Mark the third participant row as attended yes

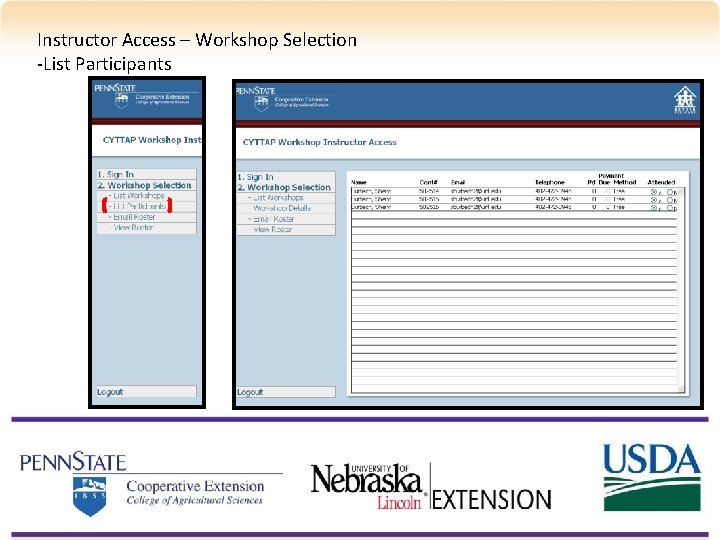coord(653,208)
